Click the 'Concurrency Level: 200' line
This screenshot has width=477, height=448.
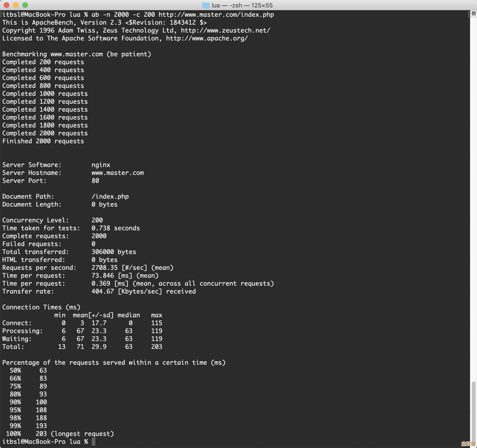(52, 220)
